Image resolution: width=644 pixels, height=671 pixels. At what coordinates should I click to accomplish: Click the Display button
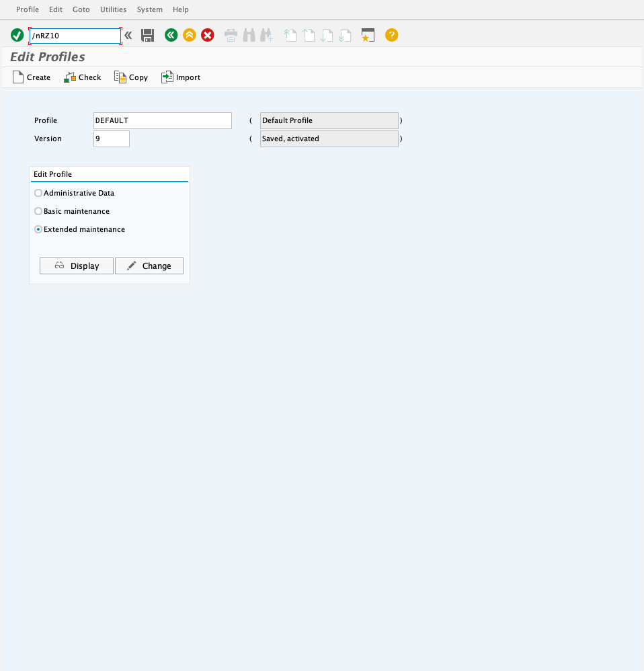pos(76,266)
